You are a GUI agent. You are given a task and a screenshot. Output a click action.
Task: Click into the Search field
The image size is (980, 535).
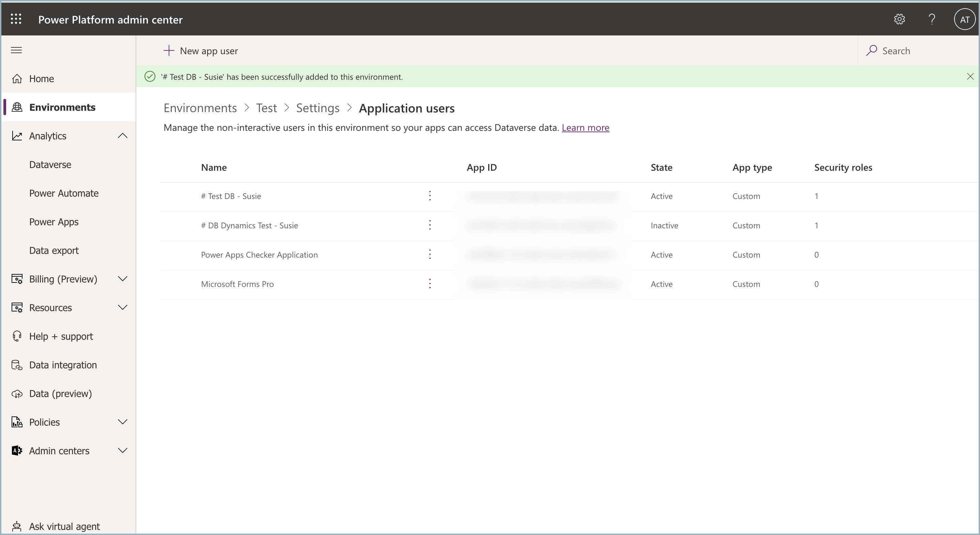tap(918, 51)
